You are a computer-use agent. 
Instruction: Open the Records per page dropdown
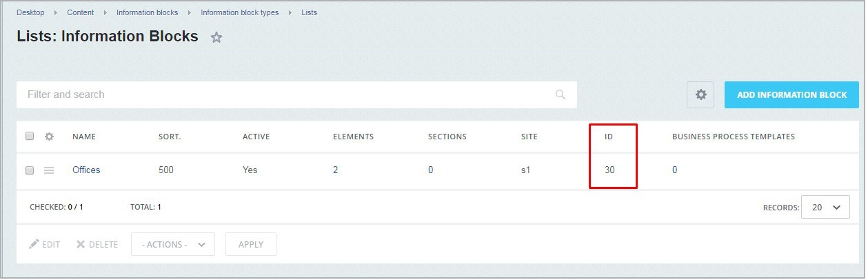click(x=825, y=207)
